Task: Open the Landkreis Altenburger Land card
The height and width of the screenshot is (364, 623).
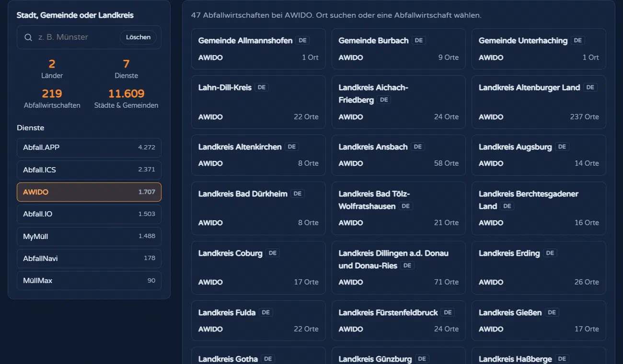Action: click(x=539, y=102)
